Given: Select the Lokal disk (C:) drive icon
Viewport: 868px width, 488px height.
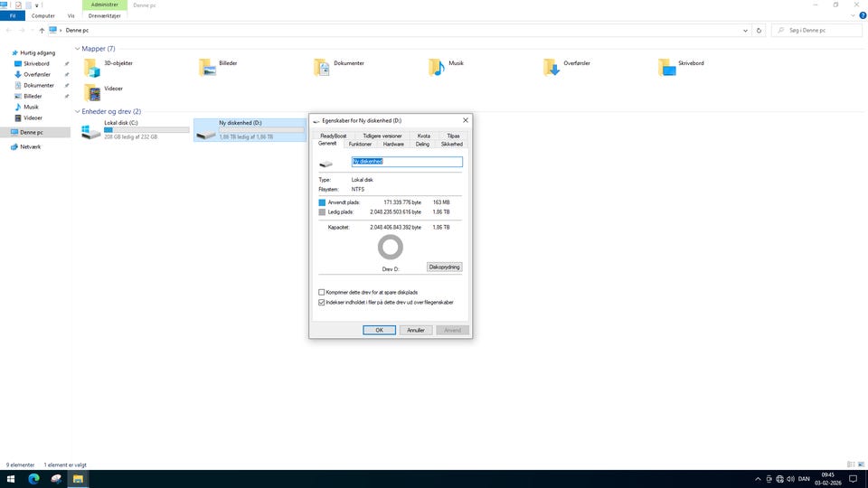Looking at the screenshot, I should (91, 132).
